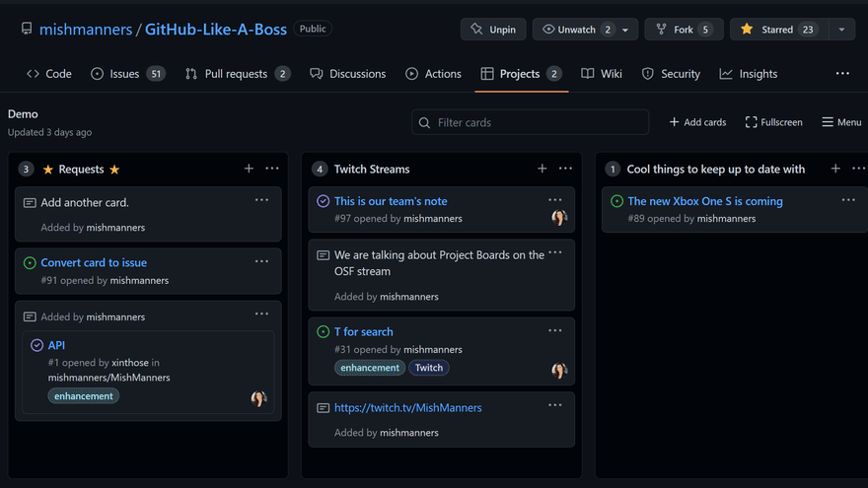
Task: Click the Starred button
Action: [x=779, y=30]
